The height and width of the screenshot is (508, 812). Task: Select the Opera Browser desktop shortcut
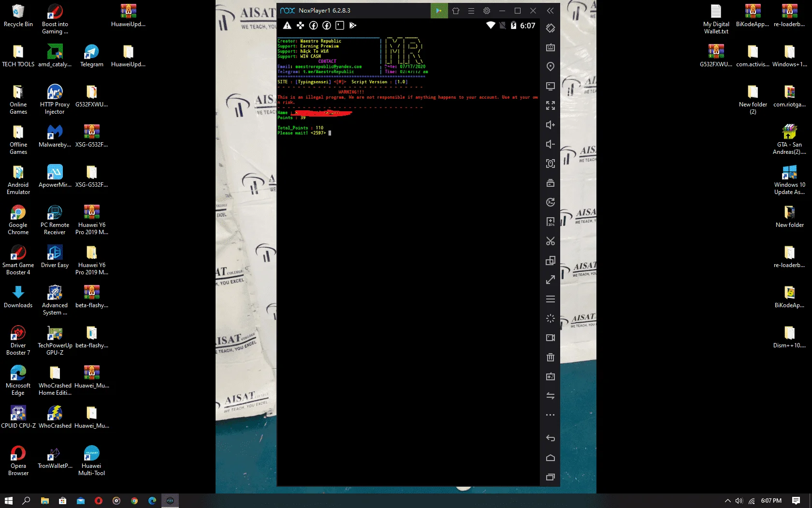click(18, 461)
